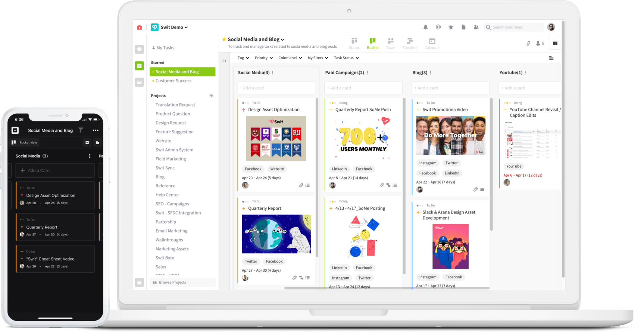Open the members people icon
Viewport: 644px width, 332px height.
476,27
